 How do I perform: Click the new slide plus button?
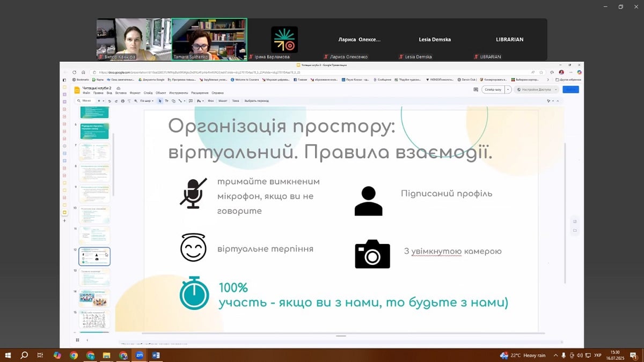(x=99, y=101)
